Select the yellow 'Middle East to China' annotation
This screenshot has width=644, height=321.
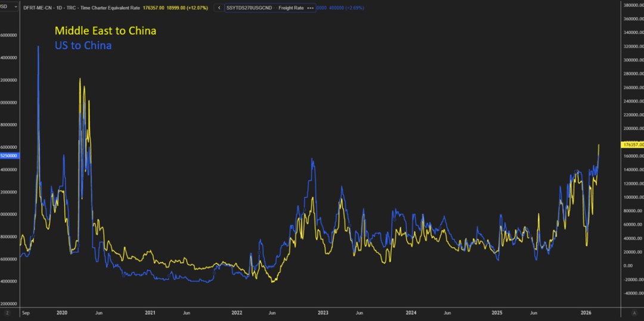(105, 30)
